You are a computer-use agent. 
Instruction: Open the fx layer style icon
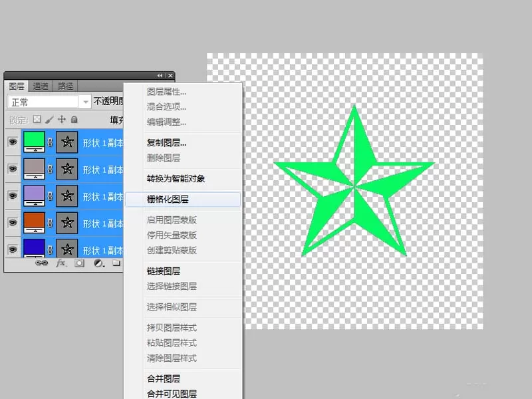pyautogui.click(x=61, y=263)
